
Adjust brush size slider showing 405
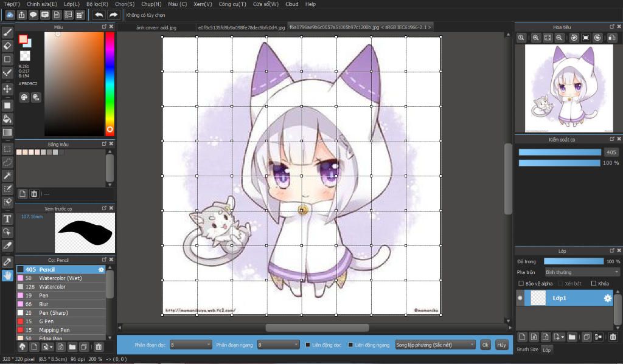tap(560, 152)
